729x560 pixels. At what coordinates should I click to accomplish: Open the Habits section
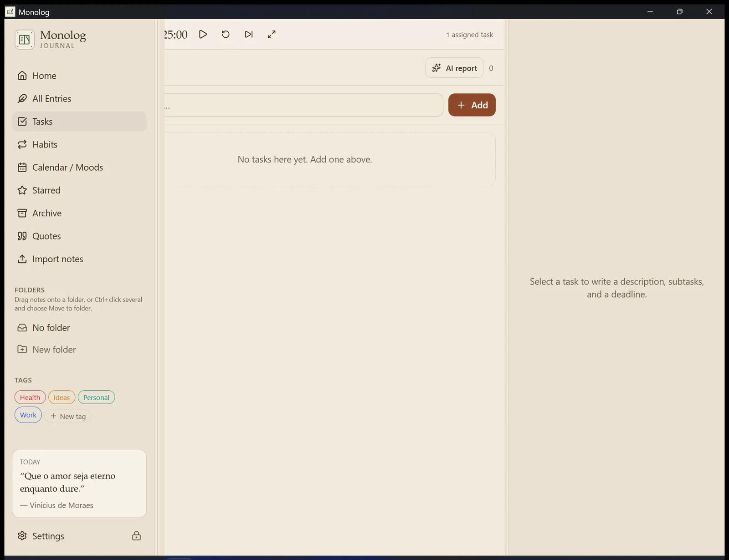click(x=79, y=144)
